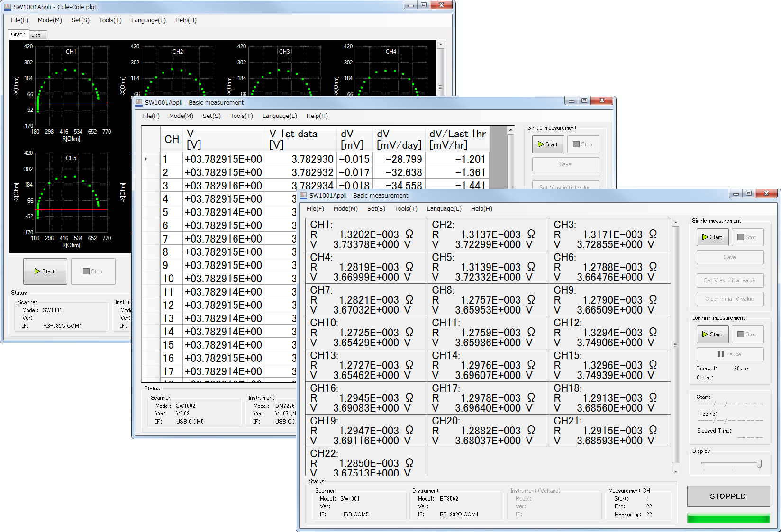Close the middle Basic measurement window
781x532 pixels.
coord(602,100)
